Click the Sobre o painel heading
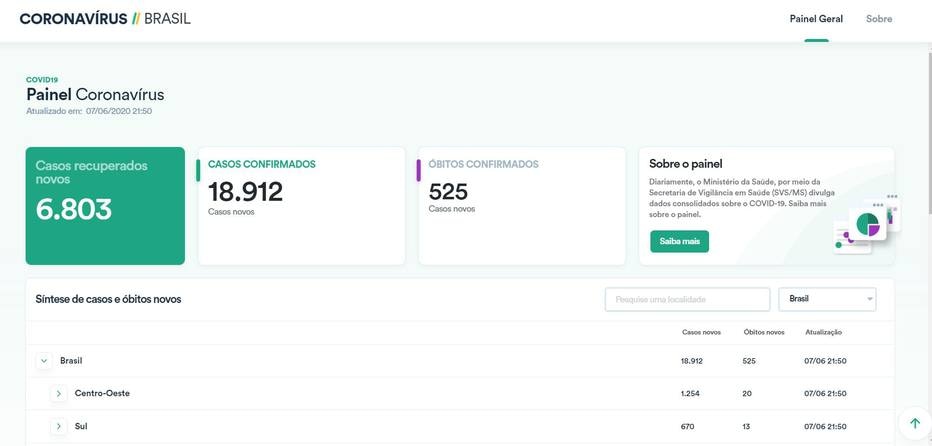 pos(685,164)
